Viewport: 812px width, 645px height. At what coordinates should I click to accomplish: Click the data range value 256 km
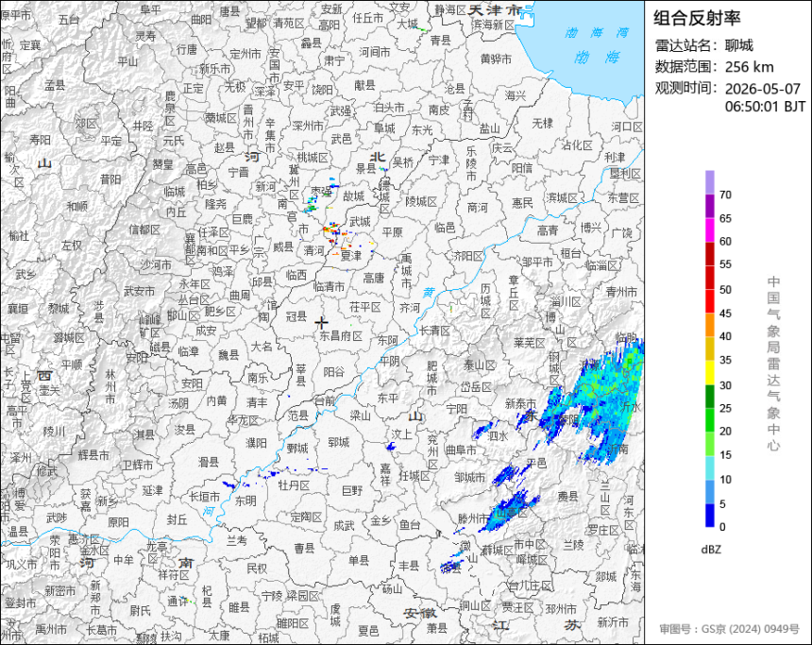(x=749, y=67)
